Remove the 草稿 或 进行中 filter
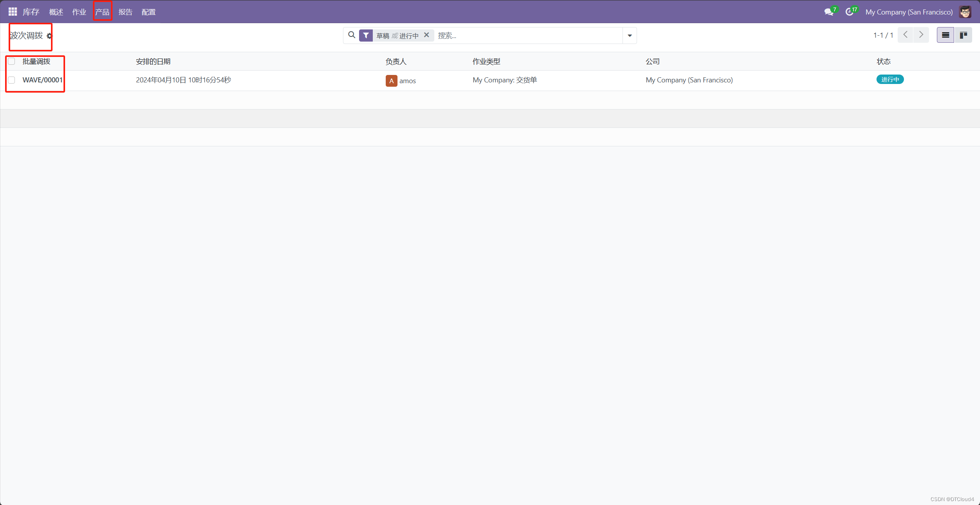This screenshot has height=505, width=980. (426, 35)
